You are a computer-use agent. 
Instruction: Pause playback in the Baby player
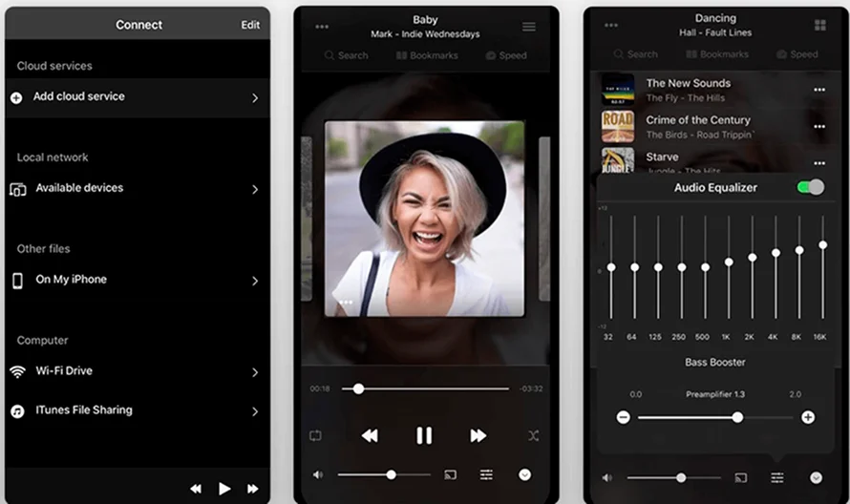[424, 435]
